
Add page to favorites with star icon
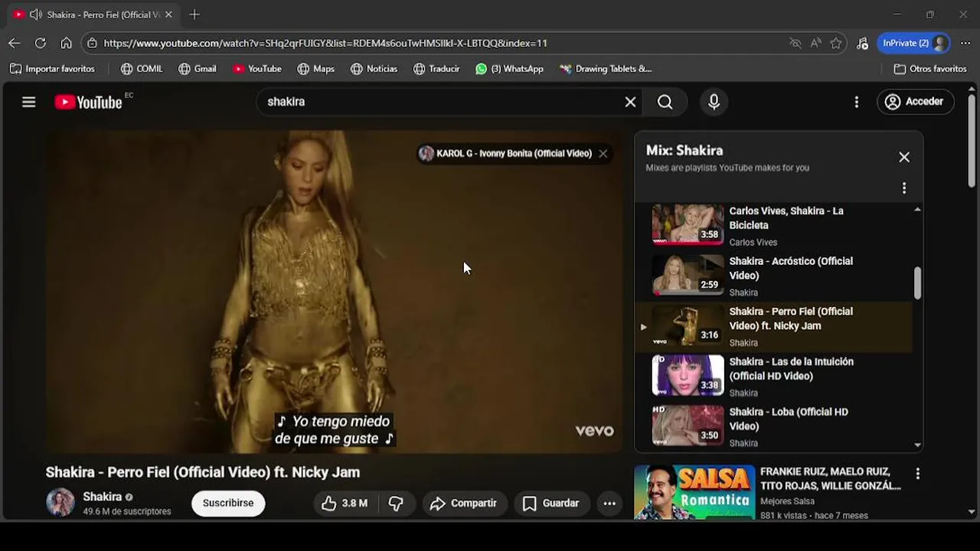click(x=836, y=43)
